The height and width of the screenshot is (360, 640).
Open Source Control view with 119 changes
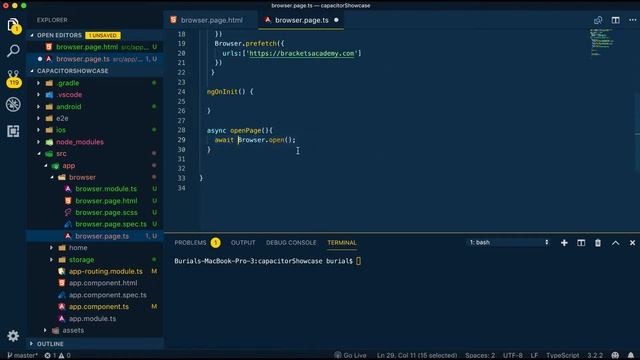(13, 78)
